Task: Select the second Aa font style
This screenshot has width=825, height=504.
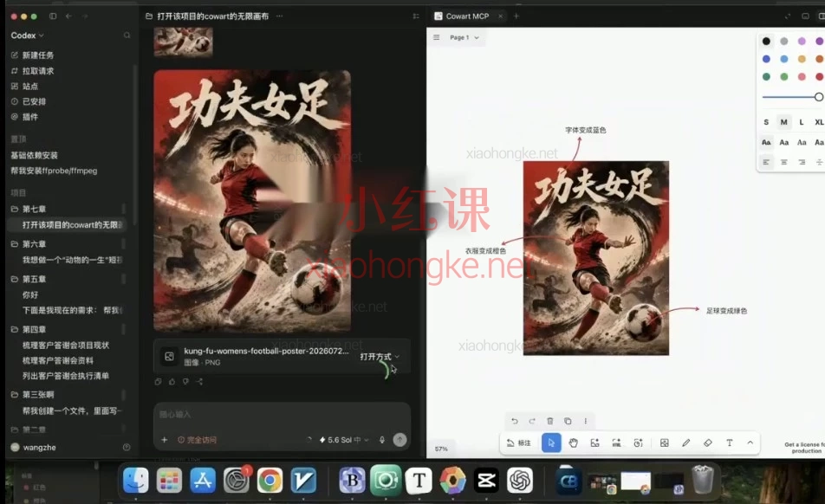Action: tap(784, 142)
